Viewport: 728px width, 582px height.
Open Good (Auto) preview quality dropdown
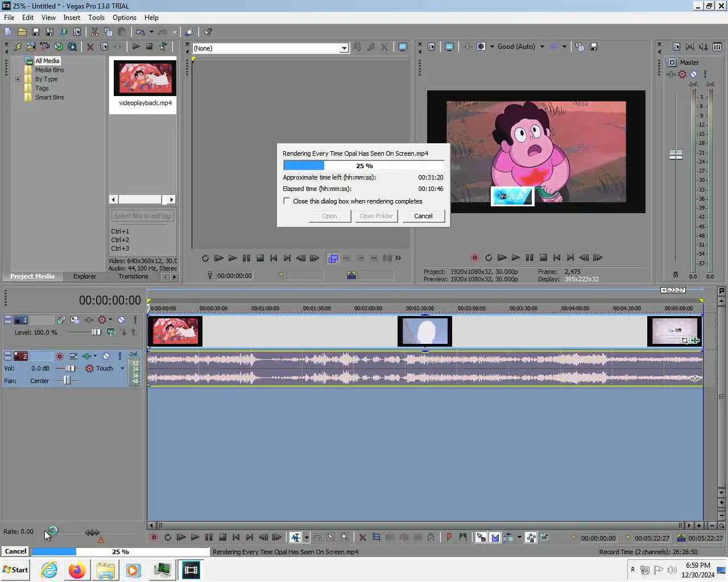(x=542, y=47)
